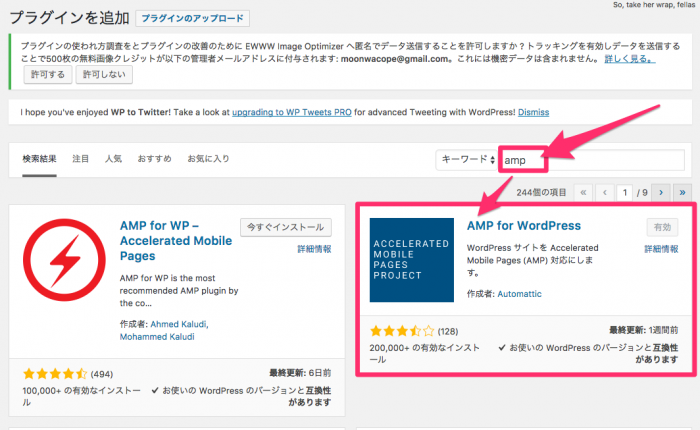Image resolution: width=700 pixels, height=430 pixels.
Task: Install AMP for WP with 今すぐインストール
Action: pos(286,227)
